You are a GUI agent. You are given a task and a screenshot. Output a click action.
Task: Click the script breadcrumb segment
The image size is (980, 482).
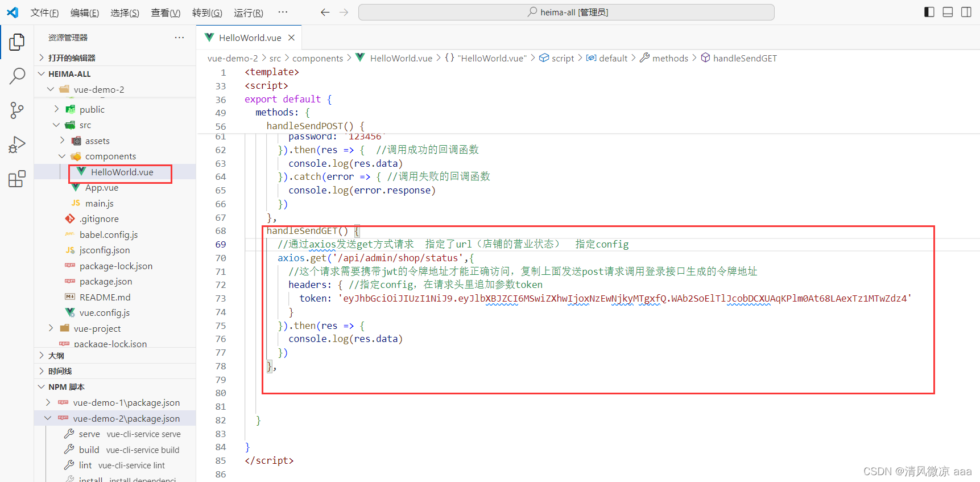[557, 58]
